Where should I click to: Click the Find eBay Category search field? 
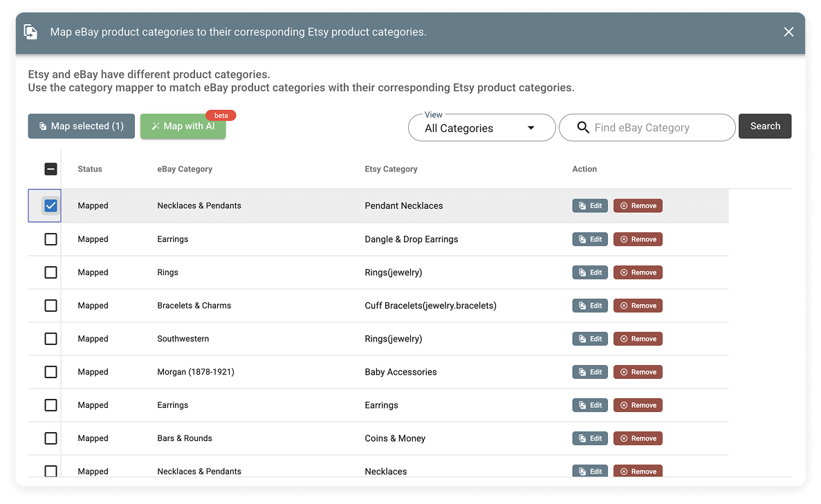tap(647, 128)
